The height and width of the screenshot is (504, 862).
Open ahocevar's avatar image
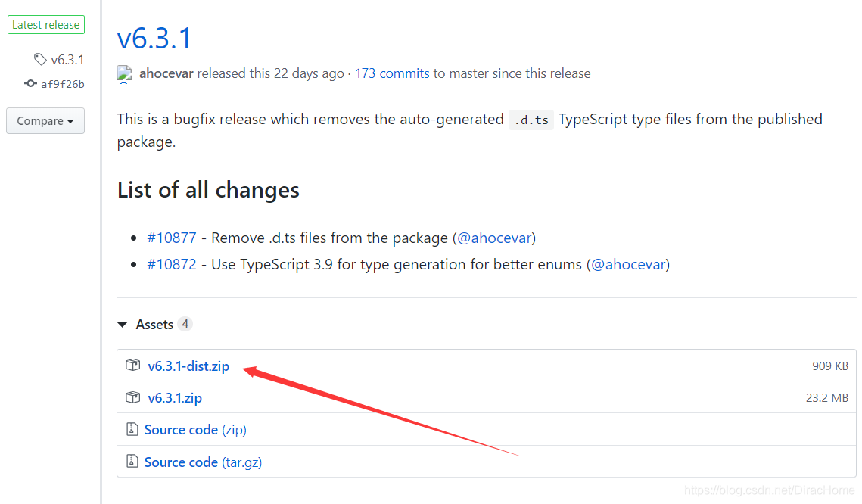click(x=124, y=73)
